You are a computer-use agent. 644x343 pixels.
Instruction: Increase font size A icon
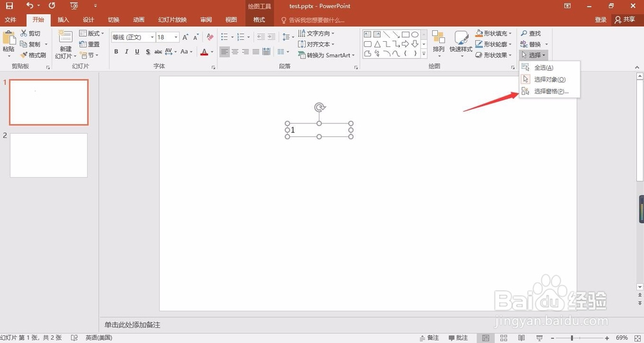pyautogui.click(x=185, y=37)
